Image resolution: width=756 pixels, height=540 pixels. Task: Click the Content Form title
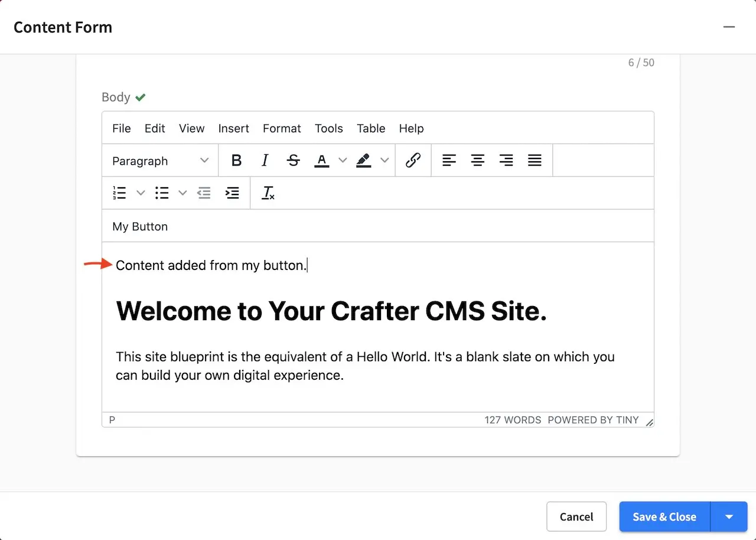[x=63, y=27]
